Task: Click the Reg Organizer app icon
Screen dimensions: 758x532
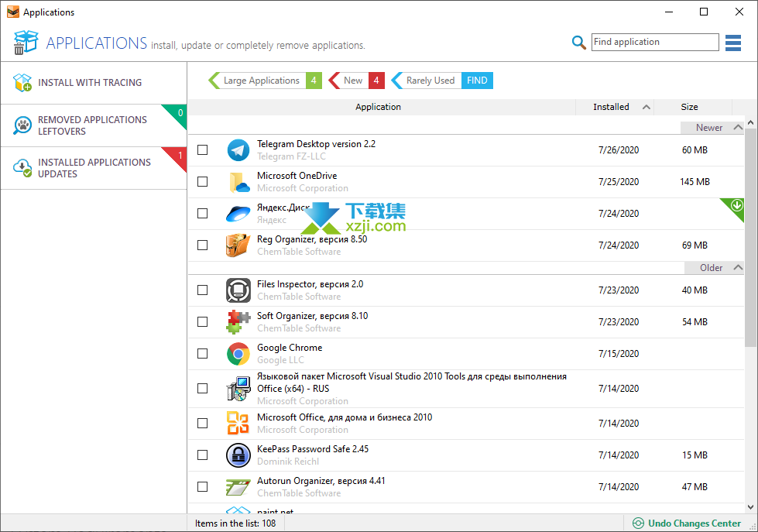Action: pyautogui.click(x=238, y=245)
